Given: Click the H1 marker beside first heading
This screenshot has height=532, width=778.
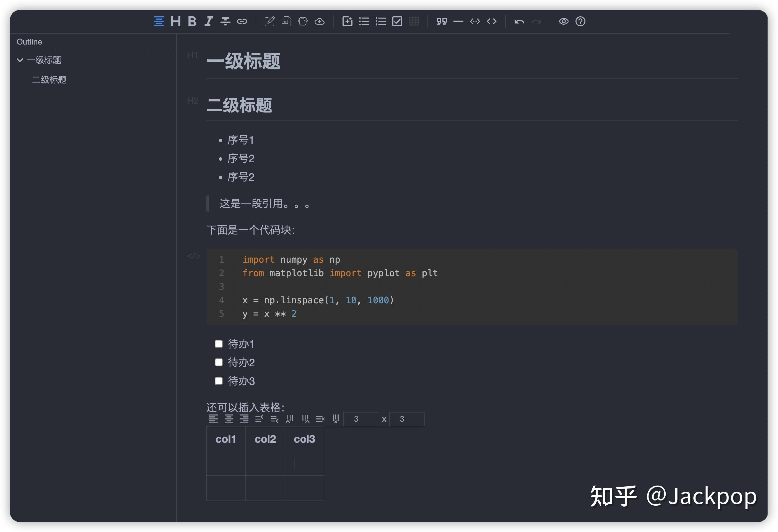Looking at the screenshot, I should 192,55.
